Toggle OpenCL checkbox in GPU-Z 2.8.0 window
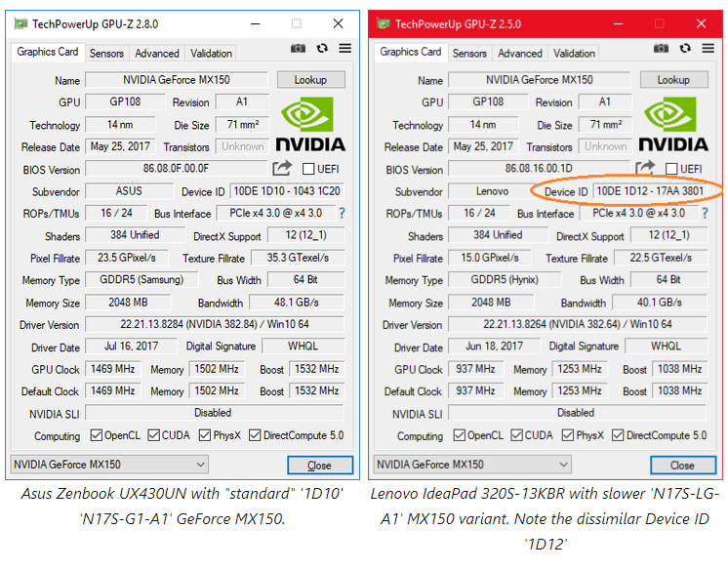Viewport: 728px width, 569px height. pos(96,435)
